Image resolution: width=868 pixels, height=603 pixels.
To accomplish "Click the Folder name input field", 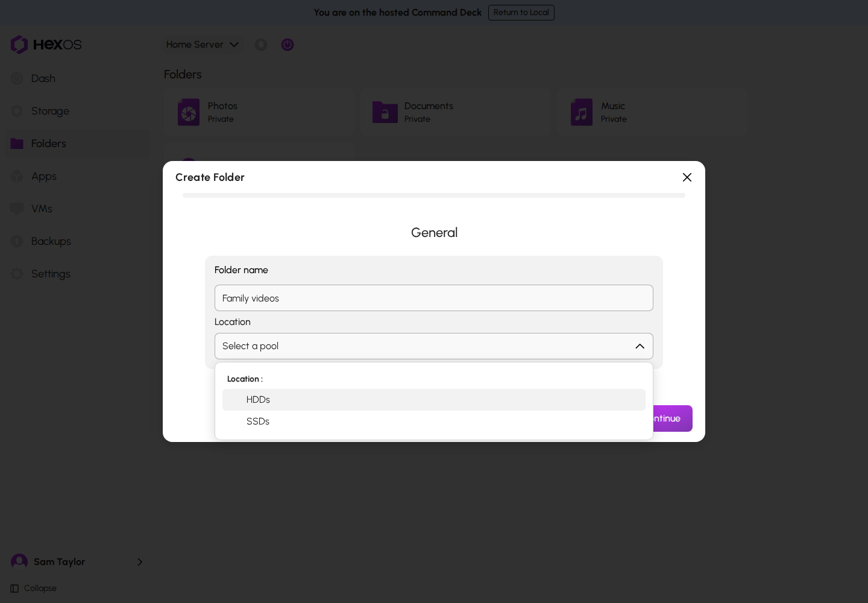I will [434, 298].
